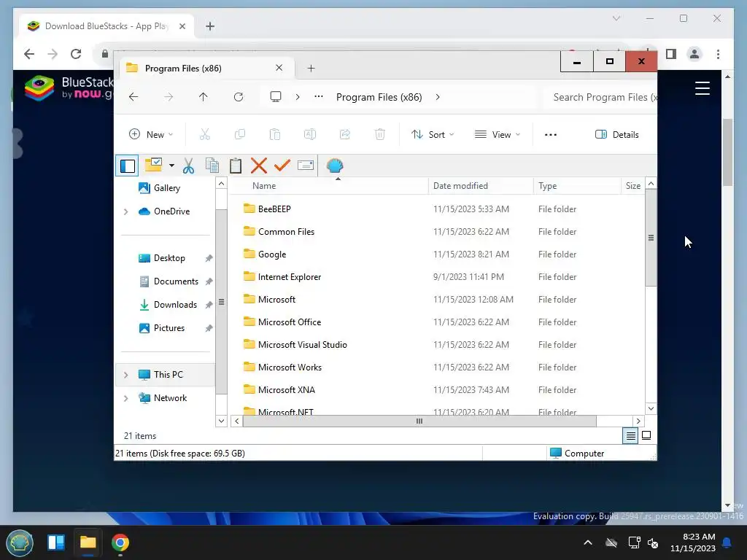This screenshot has width=747, height=560.
Task: Select Downloads in quick access
Action: [x=174, y=305]
